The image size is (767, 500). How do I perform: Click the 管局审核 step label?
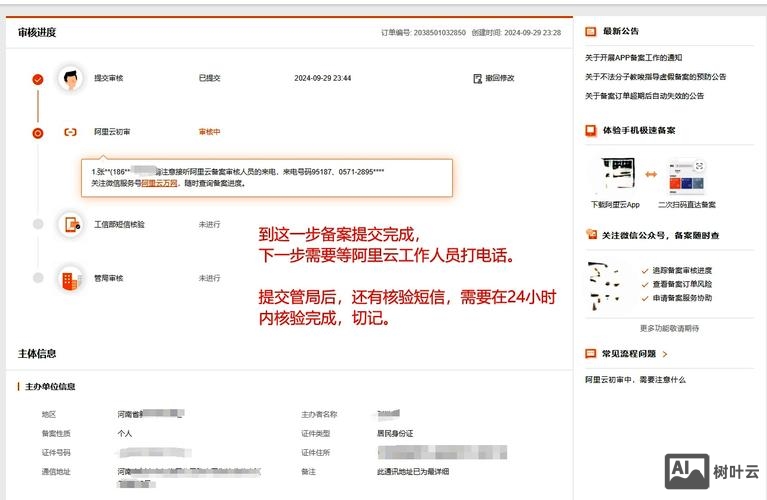pos(109,278)
